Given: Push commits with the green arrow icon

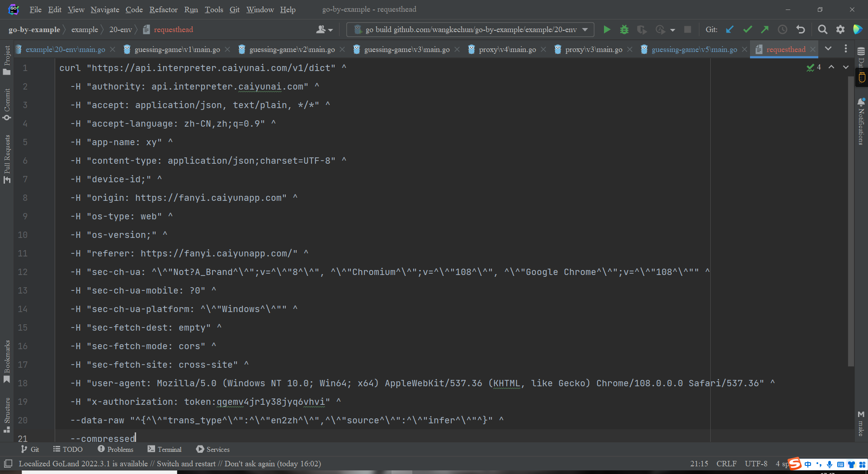Looking at the screenshot, I should (x=764, y=30).
